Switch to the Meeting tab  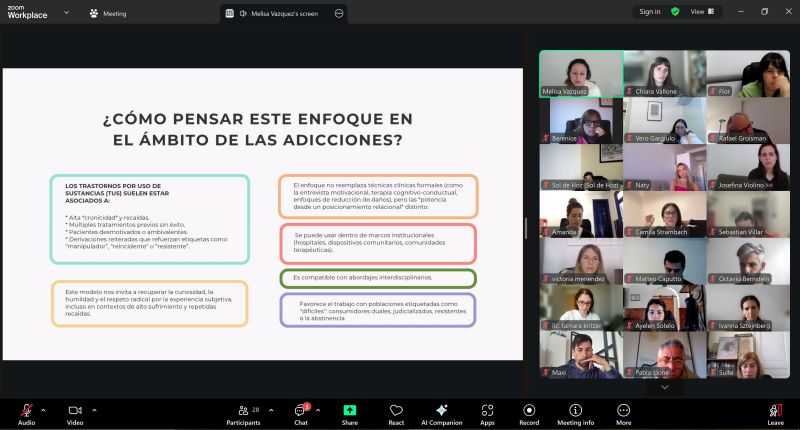point(108,13)
